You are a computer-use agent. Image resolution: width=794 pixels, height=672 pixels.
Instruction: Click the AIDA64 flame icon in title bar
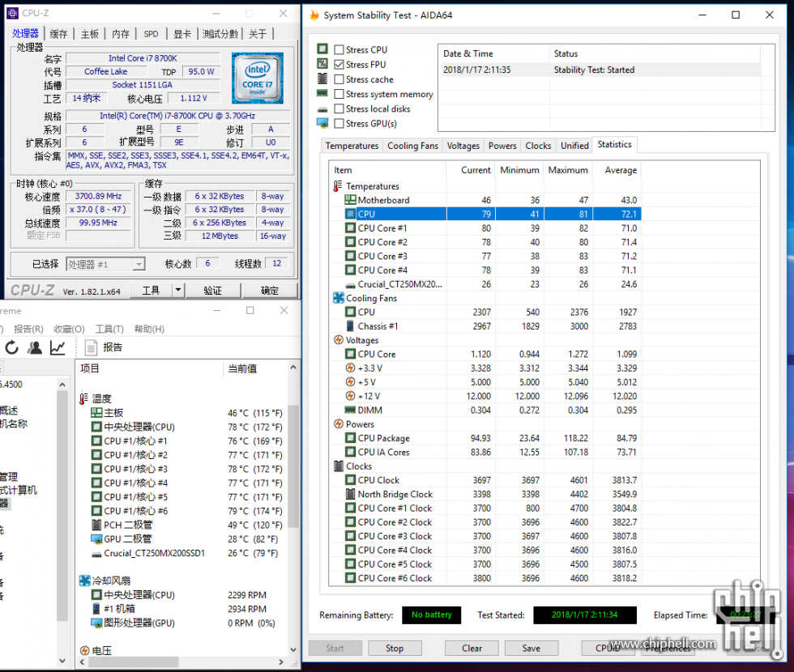tap(314, 15)
